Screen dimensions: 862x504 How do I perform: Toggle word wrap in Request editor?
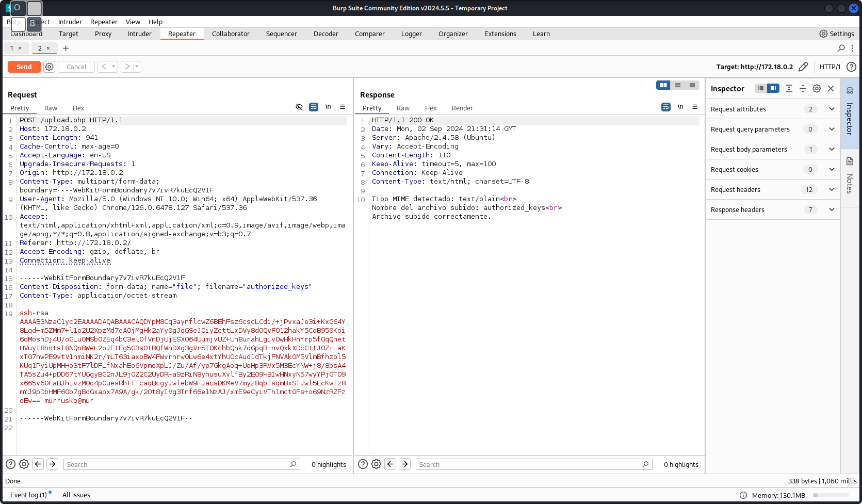tap(314, 107)
